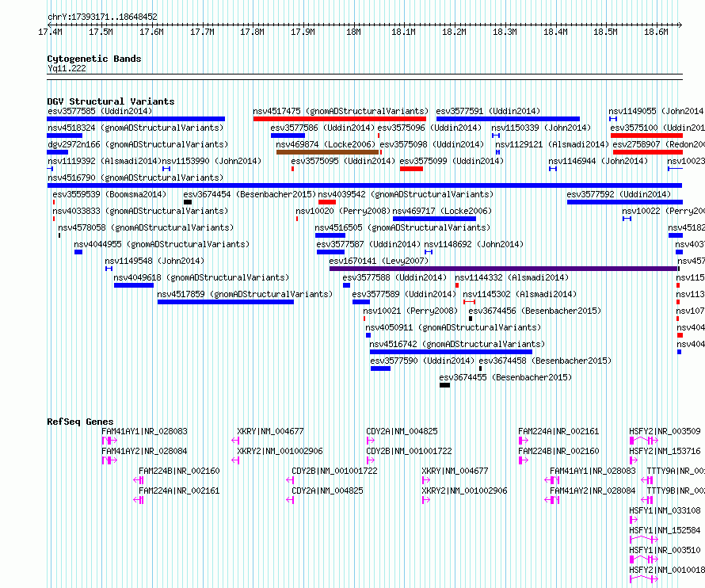Select nsv1148692 (John2014) label
Screen dimensions: 705x588
click(474, 244)
